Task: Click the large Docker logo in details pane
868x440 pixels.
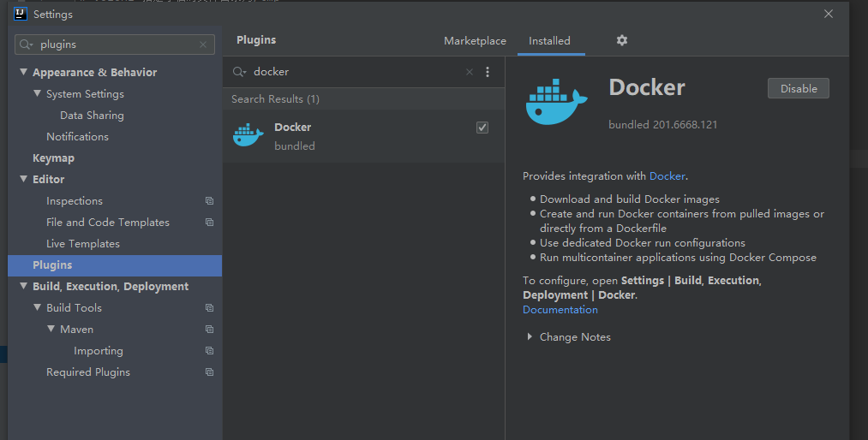Action: tap(556, 102)
